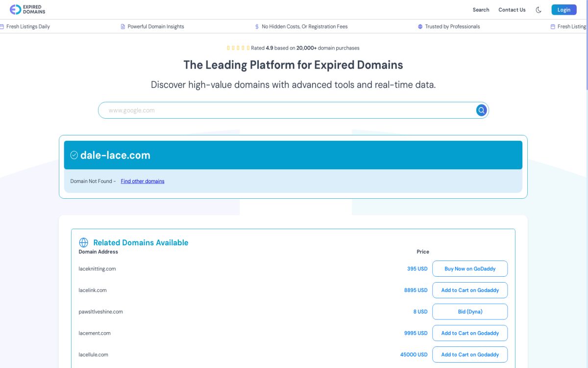Click the globe icon beside Trusted by Professionals
588x368 pixels.
point(420,26)
